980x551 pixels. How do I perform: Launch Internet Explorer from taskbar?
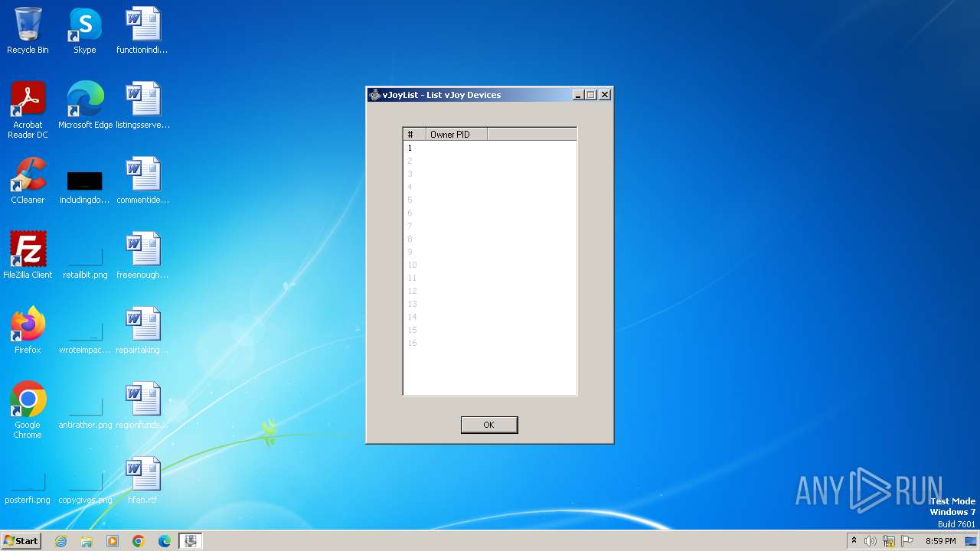coord(61,541)
